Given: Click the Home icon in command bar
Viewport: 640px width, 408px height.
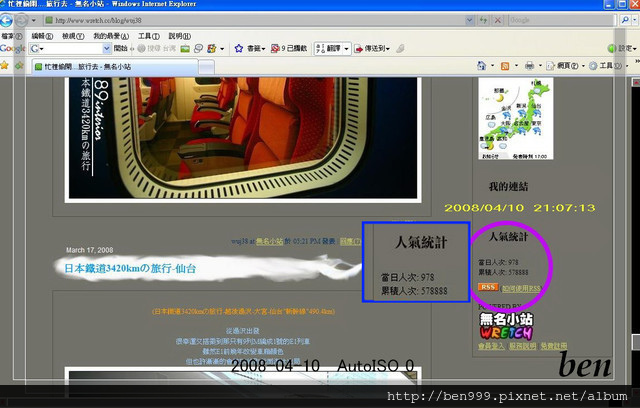Looking at the screenshot, I should [482, 66].
